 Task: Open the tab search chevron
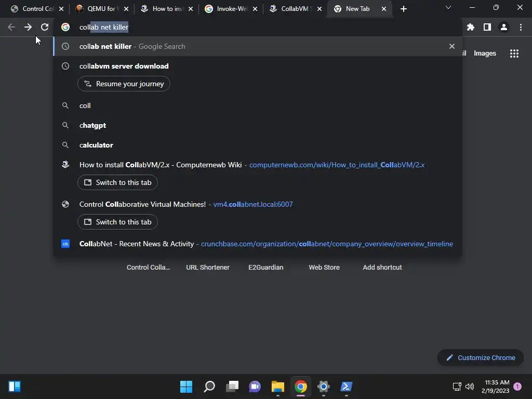coord(448,7)
